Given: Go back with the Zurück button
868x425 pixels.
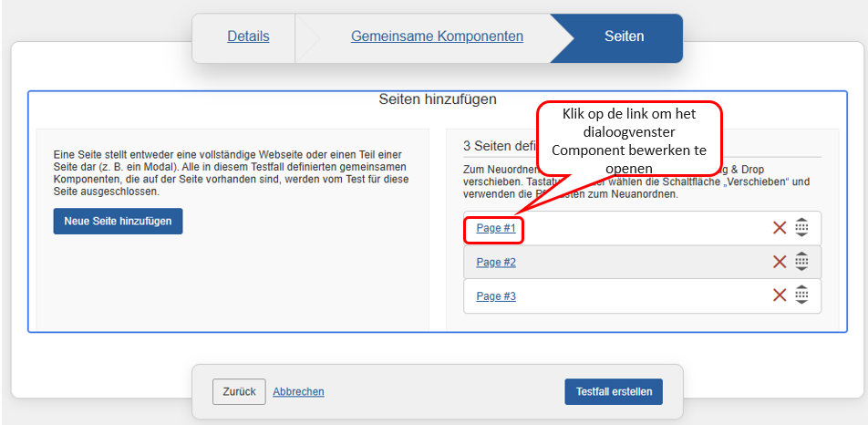Looking at the screenshot, I should point(239,391).
